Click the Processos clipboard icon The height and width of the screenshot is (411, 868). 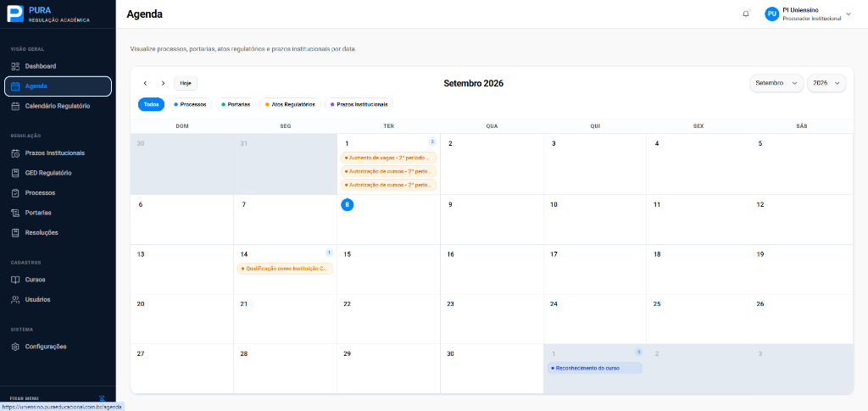click(x=15, y=193)
